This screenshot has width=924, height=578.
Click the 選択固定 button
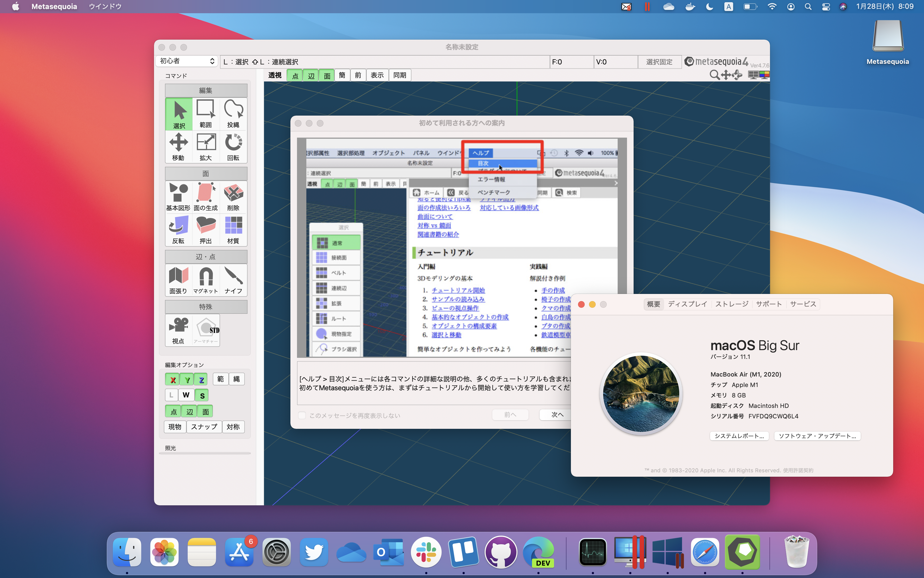coord(659,62)
